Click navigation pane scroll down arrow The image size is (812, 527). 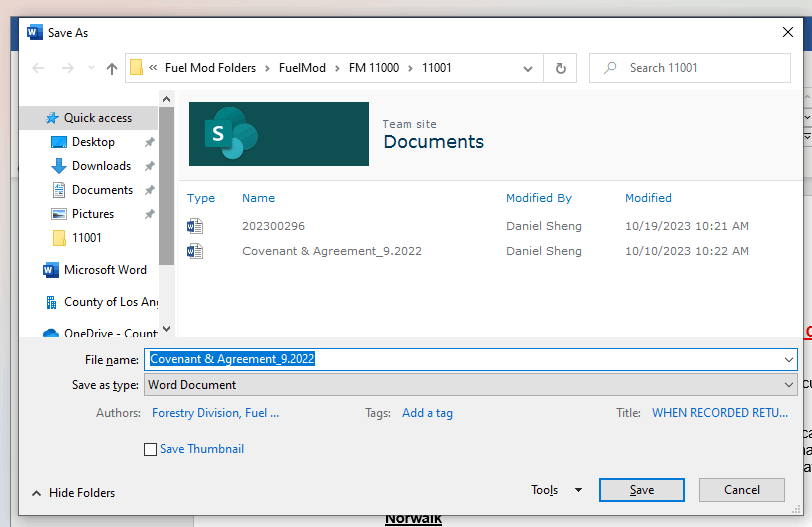[x=166, y=329]
